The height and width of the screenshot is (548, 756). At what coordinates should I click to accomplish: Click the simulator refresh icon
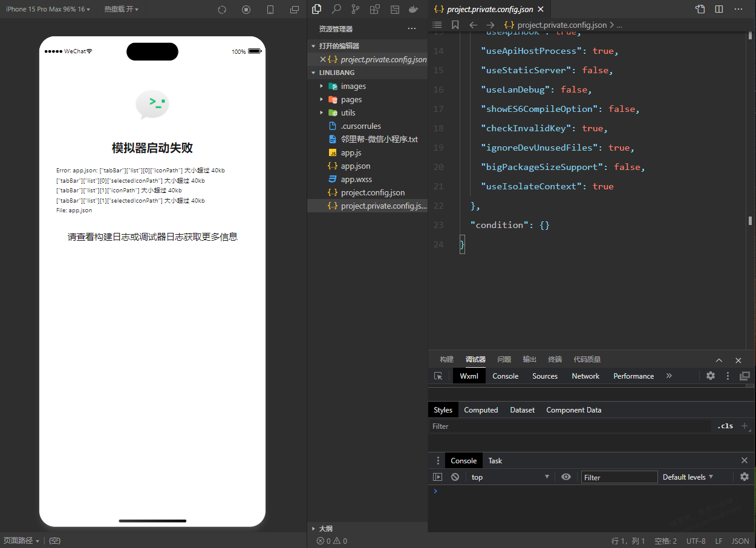[222, 10]
